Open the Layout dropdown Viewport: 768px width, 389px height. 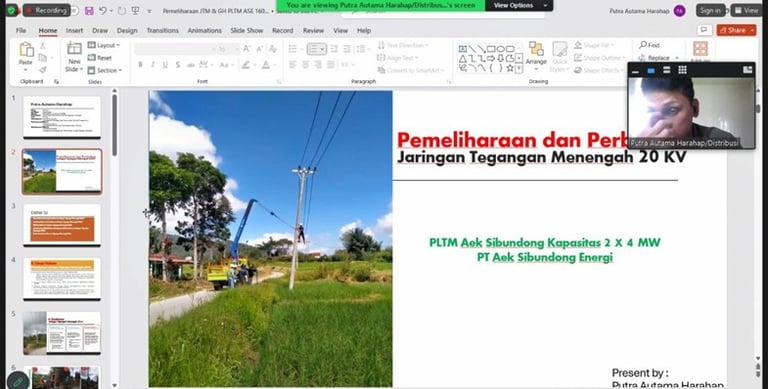[104, 45]
